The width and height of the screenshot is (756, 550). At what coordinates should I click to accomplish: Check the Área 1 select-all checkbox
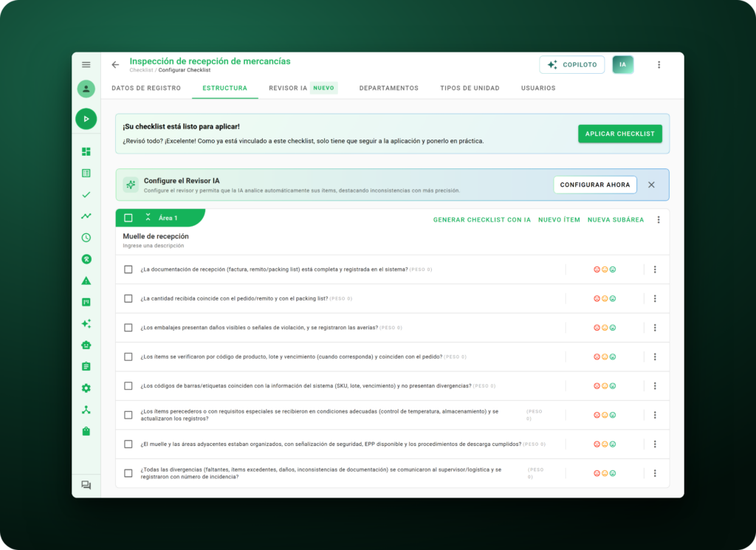coord(128,218)
